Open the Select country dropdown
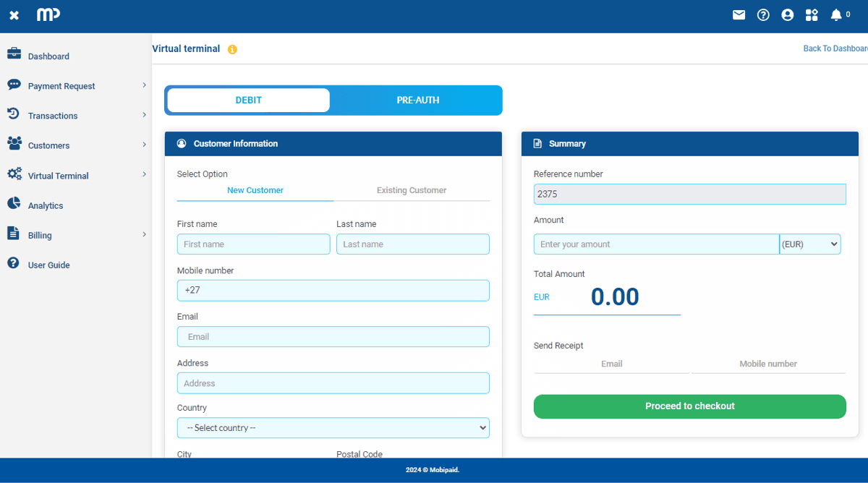868x483 pixels. pos(333,428)
